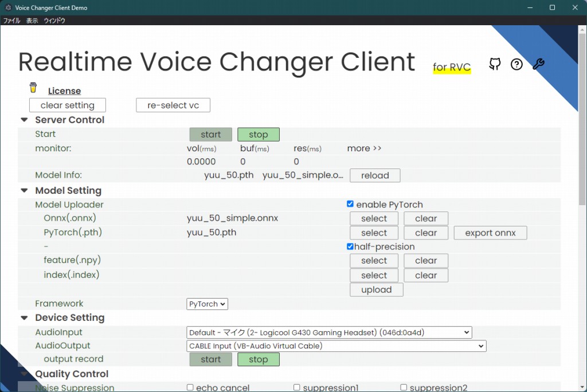Click the wrench advanced settings icon
The image size is (587, 392).
point(538,64)
